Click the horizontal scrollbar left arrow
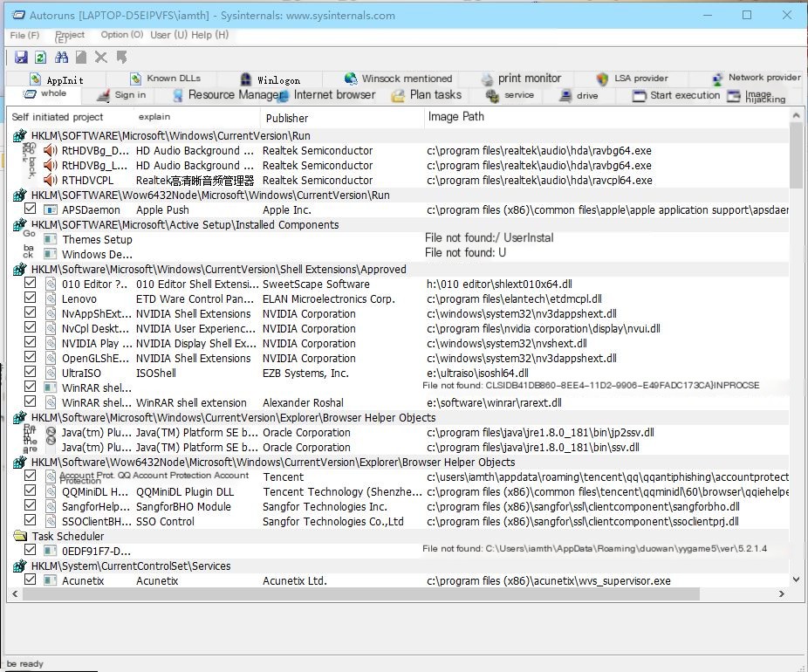The width and height of the screenshot is (808, 672). pyautogui.click(x=15, y=593)
